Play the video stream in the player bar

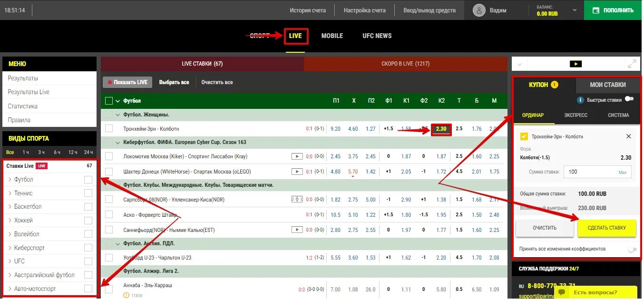576,64
